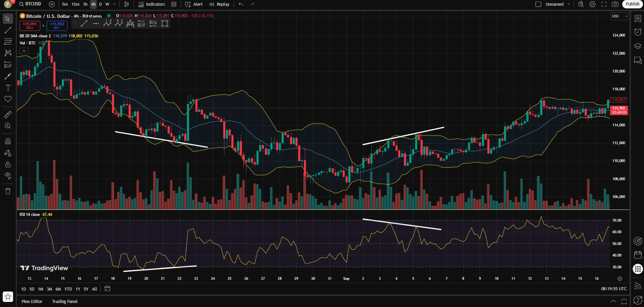Toggle lock all drawing tools

point(8,164)
